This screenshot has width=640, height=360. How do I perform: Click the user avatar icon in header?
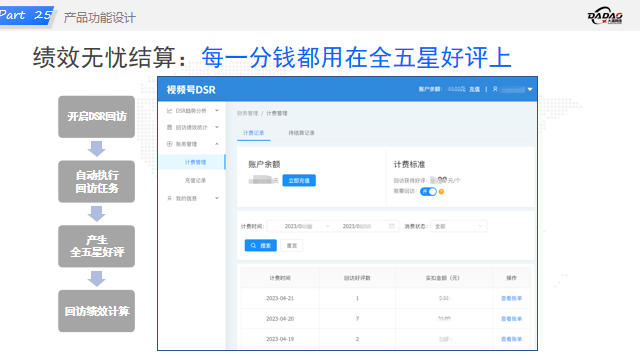(495, 89)
